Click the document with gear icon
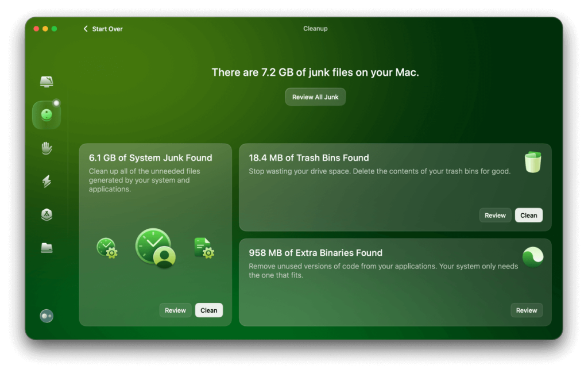 (x=204, y=248)
